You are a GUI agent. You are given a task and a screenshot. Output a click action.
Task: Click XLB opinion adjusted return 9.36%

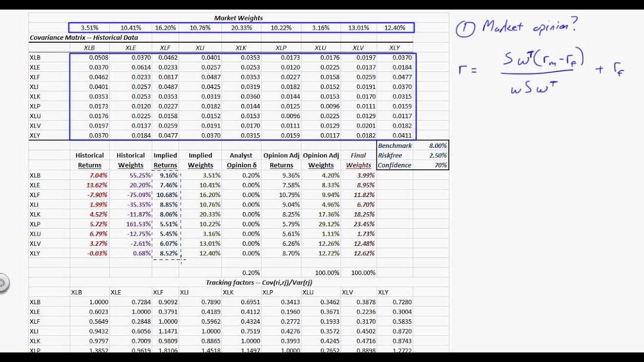(290, 175)
